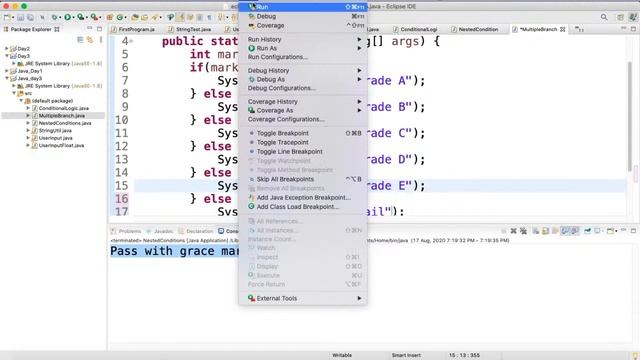Choose Add Class Load Breakpoint...
This screenshot has width=640, height=360.
[x=303, y=207]
